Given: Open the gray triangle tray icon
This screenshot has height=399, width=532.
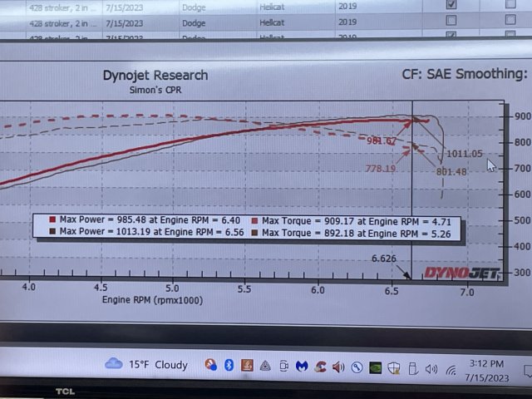Looking at the screenshot, I should tap(265, 366).
